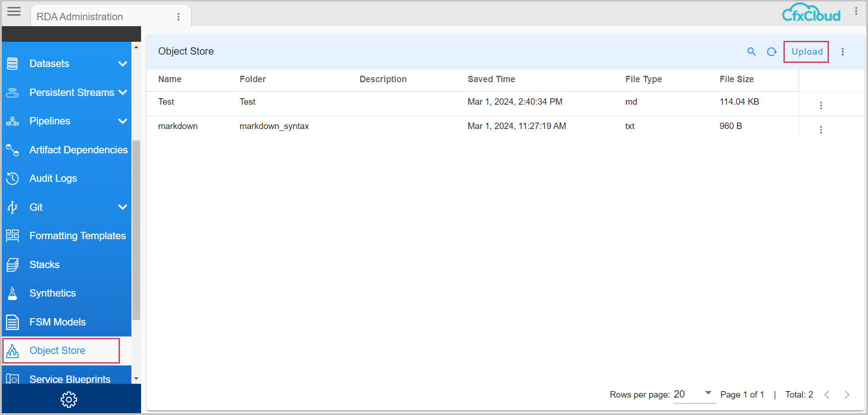Collapse the Git section chevron
The height and width of the screenshot is (415, 868).
point(123,207)
